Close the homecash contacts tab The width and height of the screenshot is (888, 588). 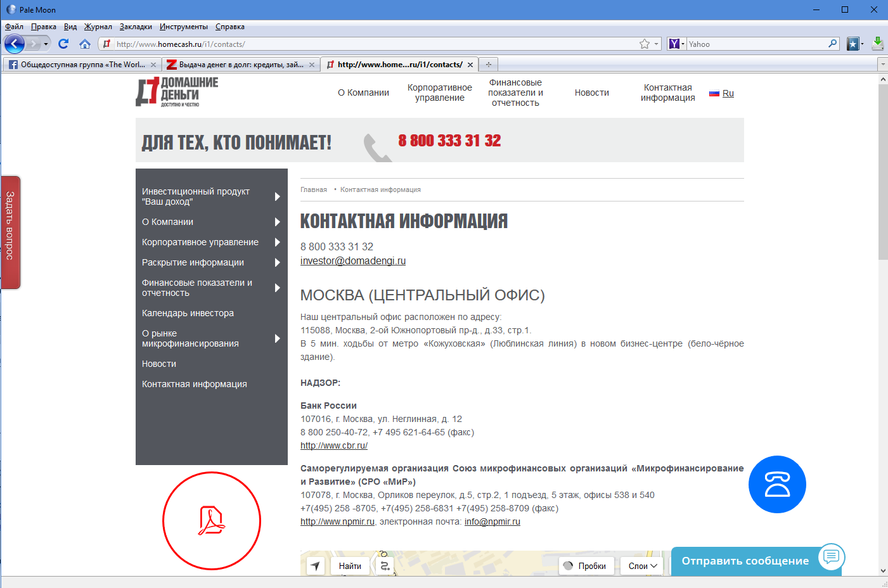pos(470,65)
